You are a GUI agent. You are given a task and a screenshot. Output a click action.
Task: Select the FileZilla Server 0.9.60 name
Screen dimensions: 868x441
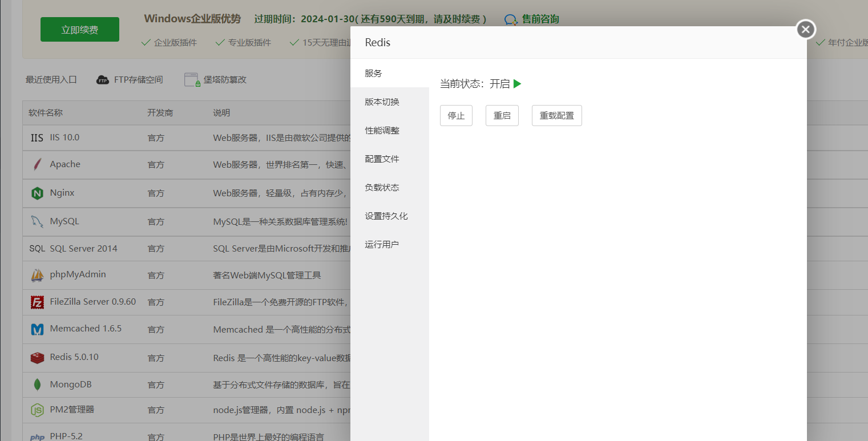(93, 302)
